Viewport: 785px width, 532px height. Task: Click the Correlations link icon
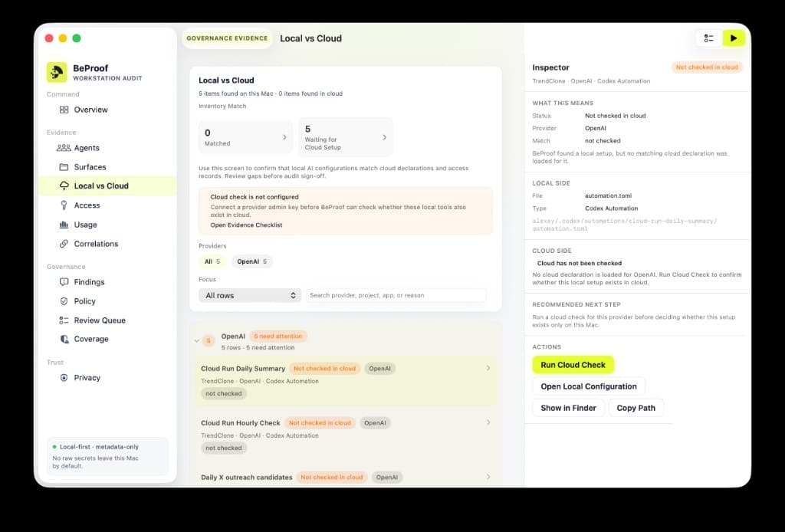tap(64, 244)
